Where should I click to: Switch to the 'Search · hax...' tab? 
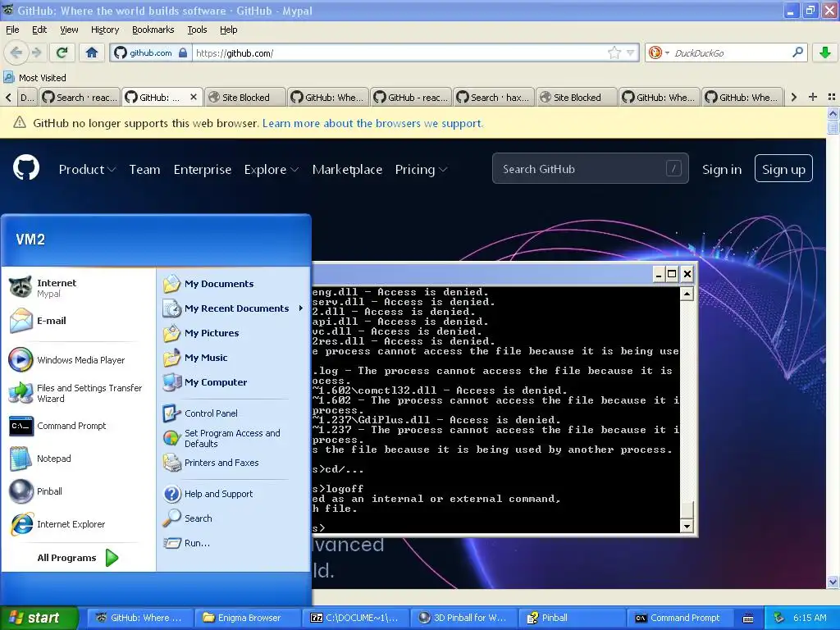494,97
